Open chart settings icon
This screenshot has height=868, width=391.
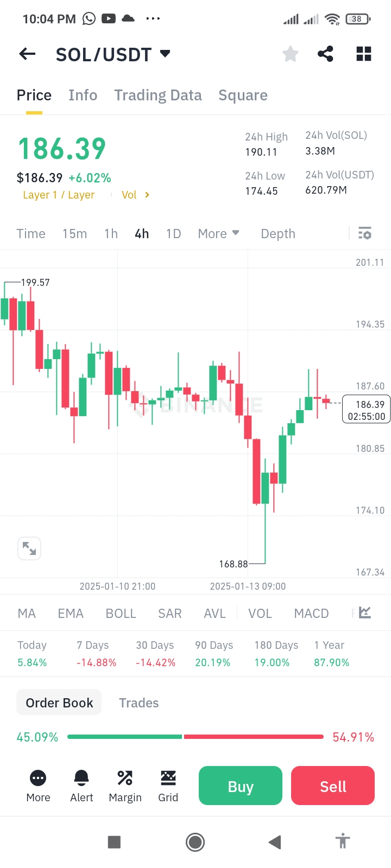(x=365, y=234)
